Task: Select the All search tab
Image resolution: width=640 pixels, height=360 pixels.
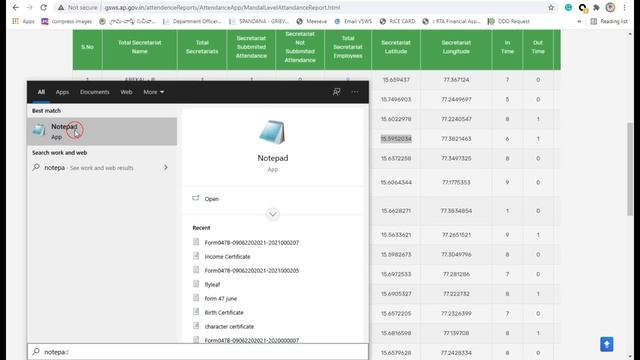Action: pyautogui.click(x=41, y=92)
